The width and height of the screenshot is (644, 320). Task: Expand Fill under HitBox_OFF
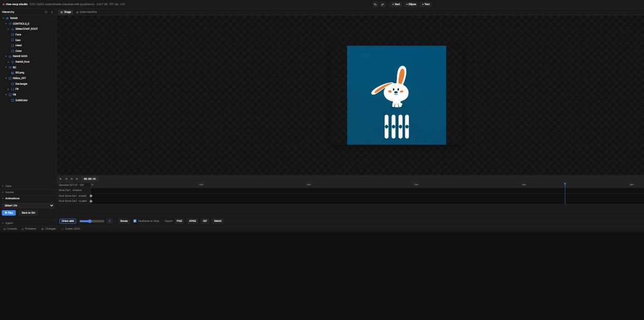[8, 89]
